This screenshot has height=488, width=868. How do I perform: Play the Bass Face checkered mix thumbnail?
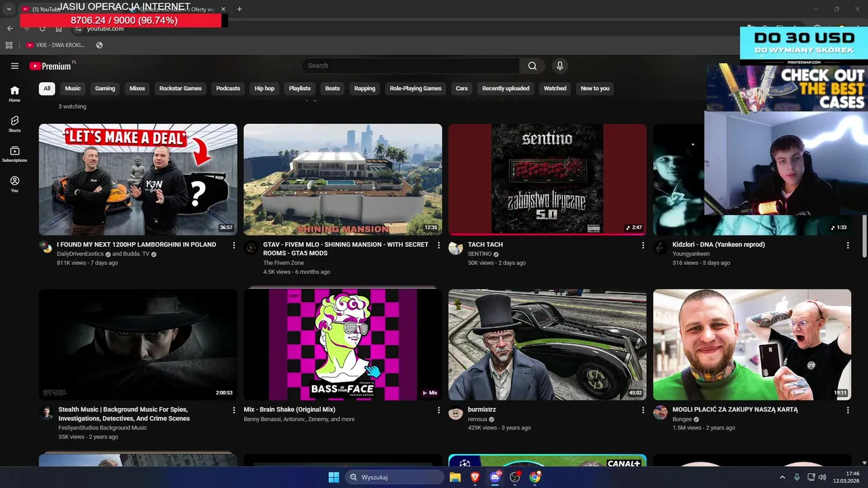point(342,344)
